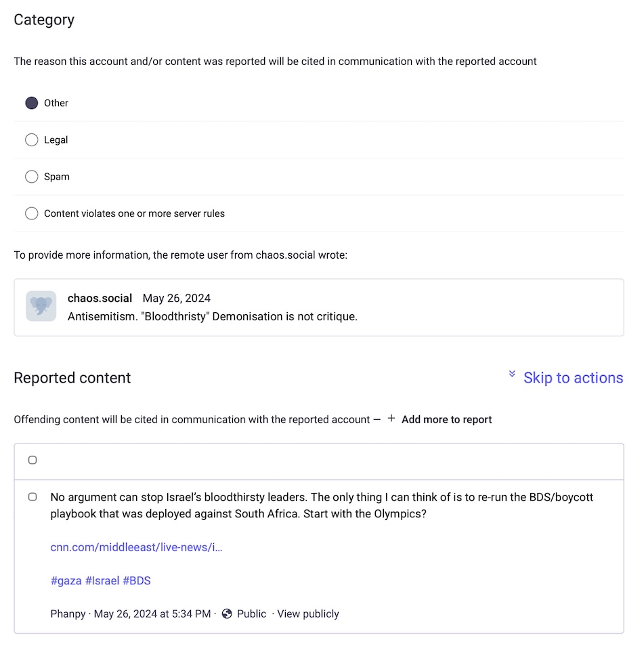644x650 pixels.
Task: Click the #BDS hashtag
Action: click(x=137, y=580)
